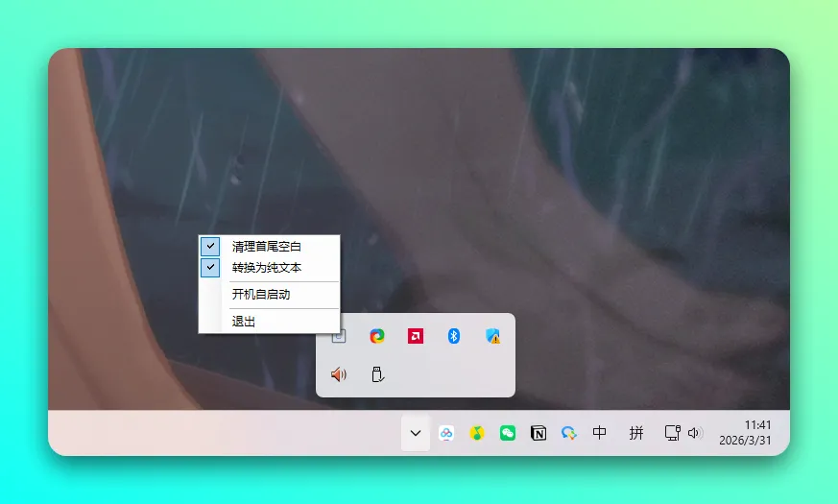838x504 pixels.
Task: Click the 拼 input method indicator
Action: click(x=636, y=432)
